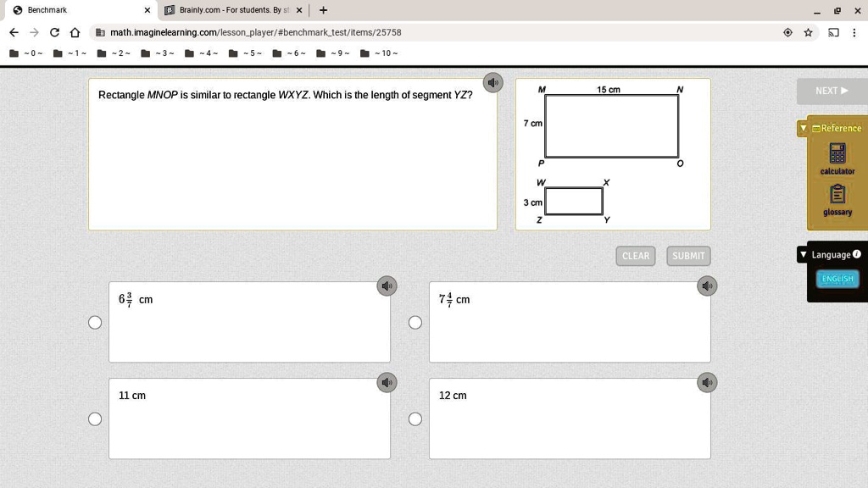Open a new browser tab
Screen dimensions: 868x488
pyautogui.click(x=323, y=10)
